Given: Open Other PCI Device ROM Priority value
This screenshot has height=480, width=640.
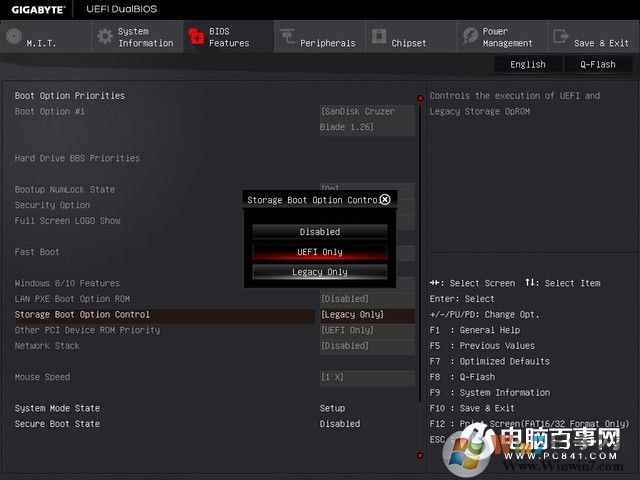Looking at the screenshot, I should 366,330.
